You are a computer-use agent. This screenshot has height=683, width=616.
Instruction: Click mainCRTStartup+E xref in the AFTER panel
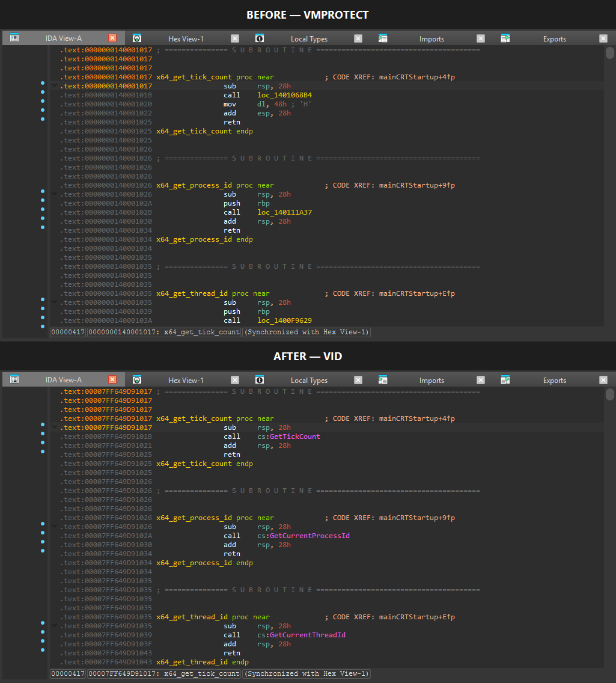coord(416,617)
